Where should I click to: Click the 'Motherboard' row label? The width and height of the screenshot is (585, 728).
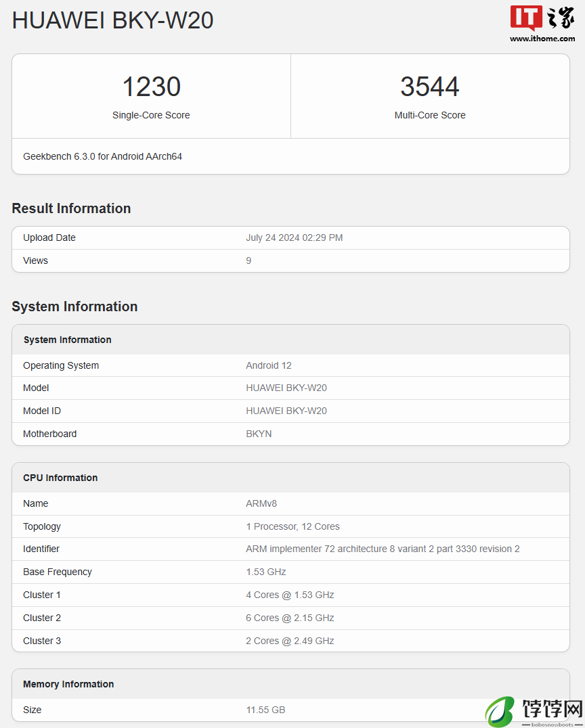[x=49, y=434]
